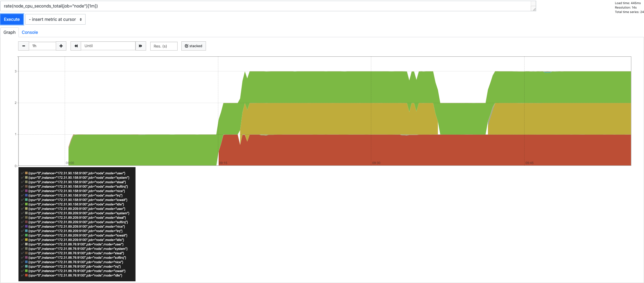Switch to the Console tab
Viewport: 644px width, 283px height.
point(30,32)
